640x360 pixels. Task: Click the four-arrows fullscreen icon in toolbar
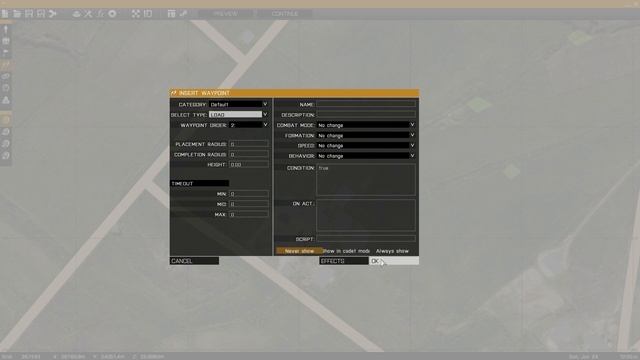click(136, 13)
